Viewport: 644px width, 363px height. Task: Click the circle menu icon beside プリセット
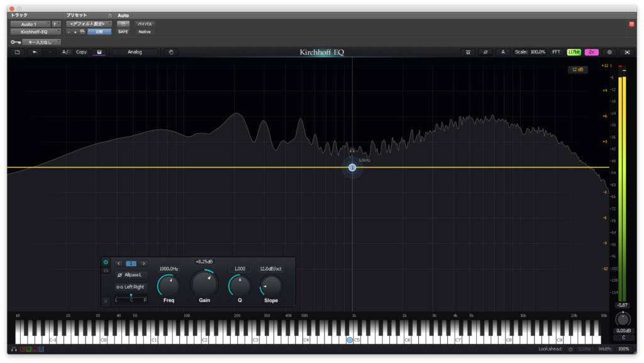(x=109, y=16)
